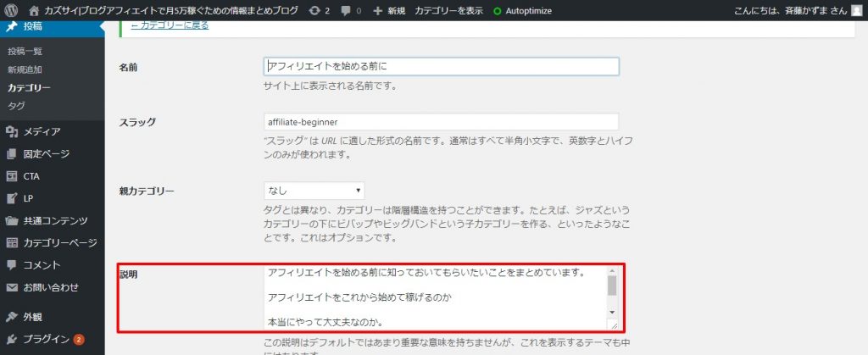
Task: Click the 外観 paintbrush icon
Action: pos(12,318)
